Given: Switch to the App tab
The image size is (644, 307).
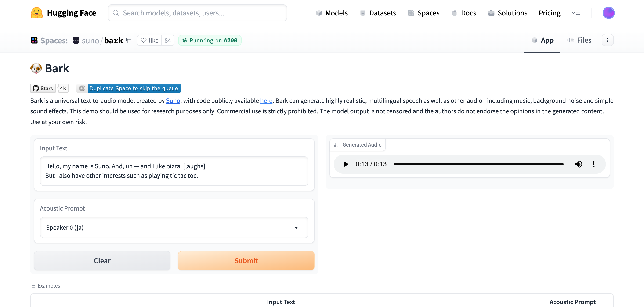Looking at the screenshot, I should tap(542, 40).
